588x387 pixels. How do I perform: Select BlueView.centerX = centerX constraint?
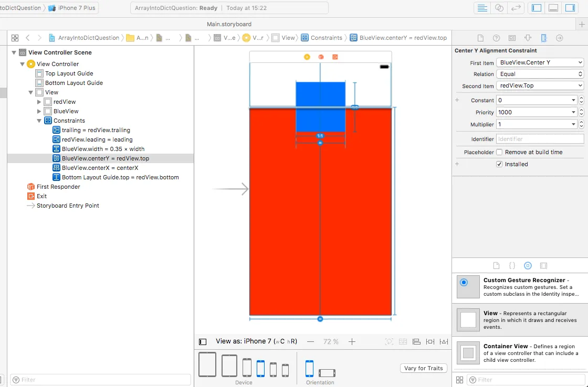tap(100, 168)
